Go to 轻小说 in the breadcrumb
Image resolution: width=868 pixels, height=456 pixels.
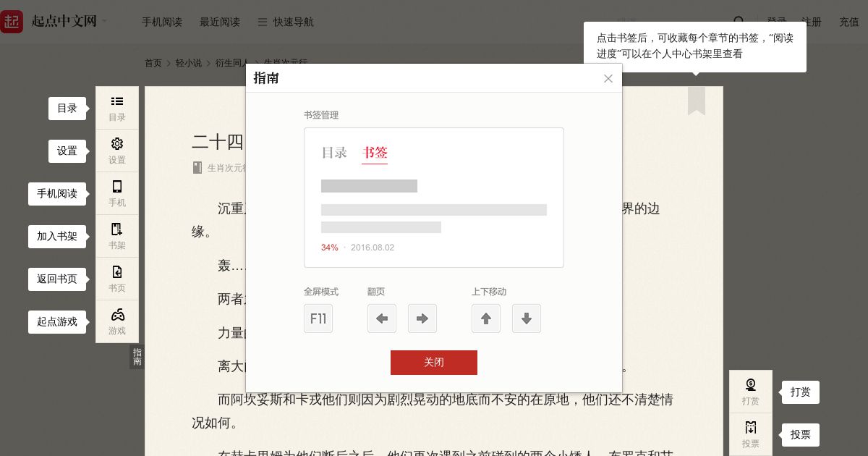189,63
